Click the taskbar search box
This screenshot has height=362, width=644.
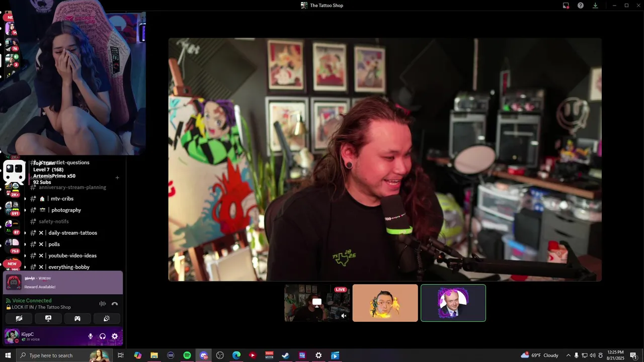tap(64, 355)
